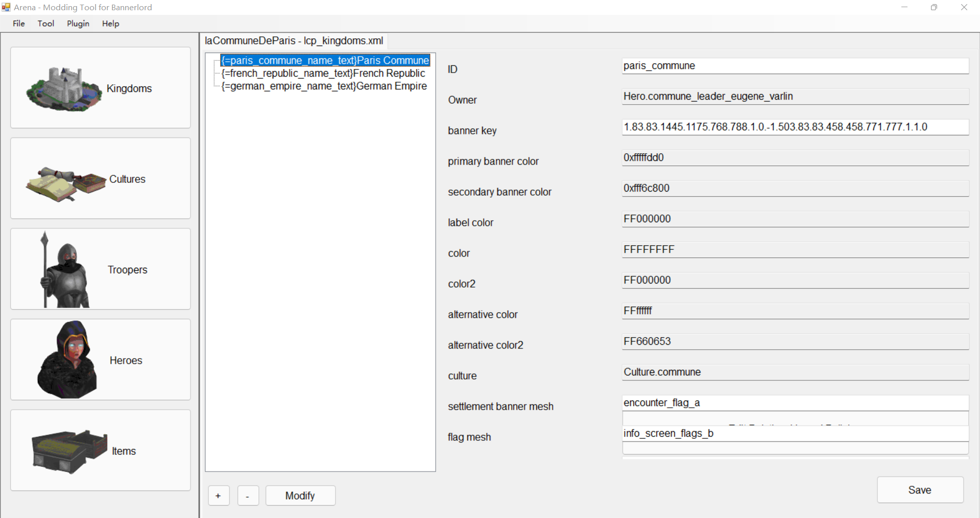This screenshot has height=518, width=980.
Task: Click the culture field Culture.commune
Action: click(x=795, y=372)
